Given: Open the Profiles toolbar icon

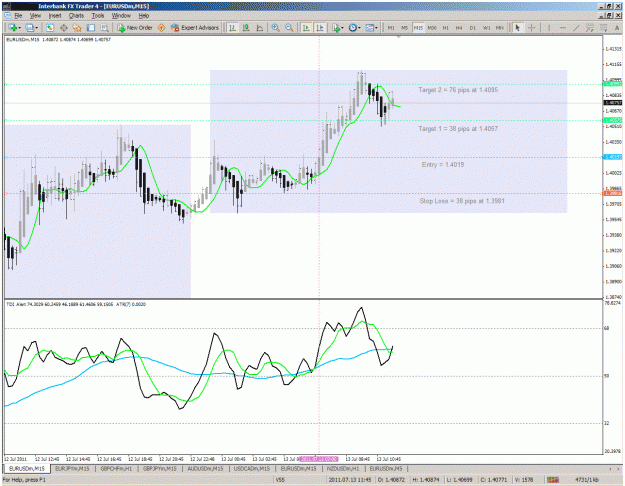Looking at the screenshot, I should (x=29, y=28).
